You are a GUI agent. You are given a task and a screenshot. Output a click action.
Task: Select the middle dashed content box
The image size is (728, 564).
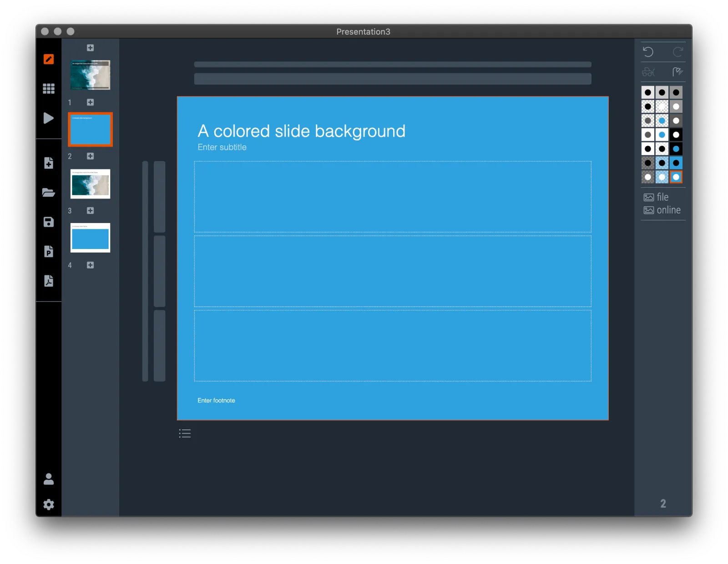393,271
